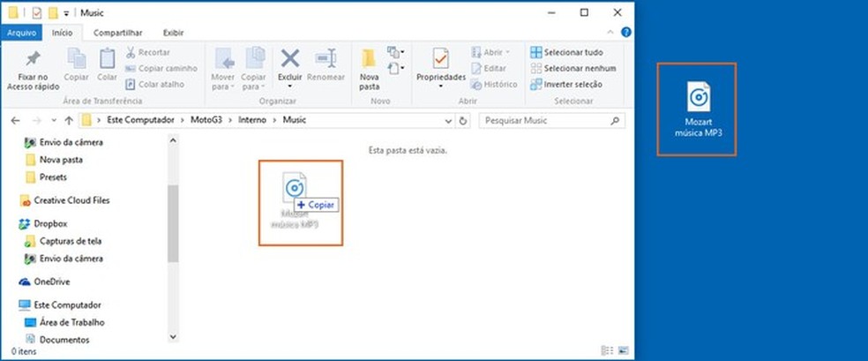The image size is (868, 361).
Task: Select Mozart música MP3 desktop file
Action: pyautogui.click(x=697, y=109)
